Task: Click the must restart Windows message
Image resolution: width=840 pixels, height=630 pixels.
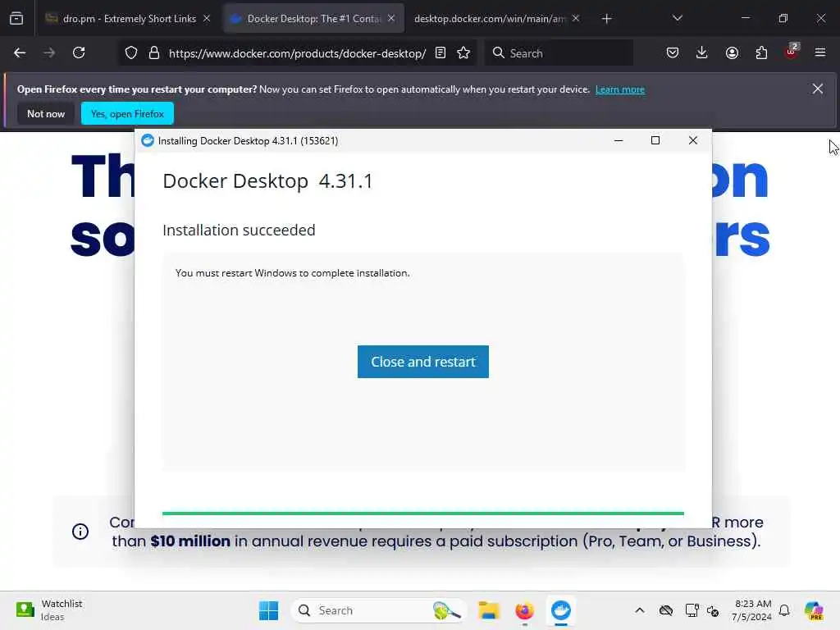Action: pos(293,273)
